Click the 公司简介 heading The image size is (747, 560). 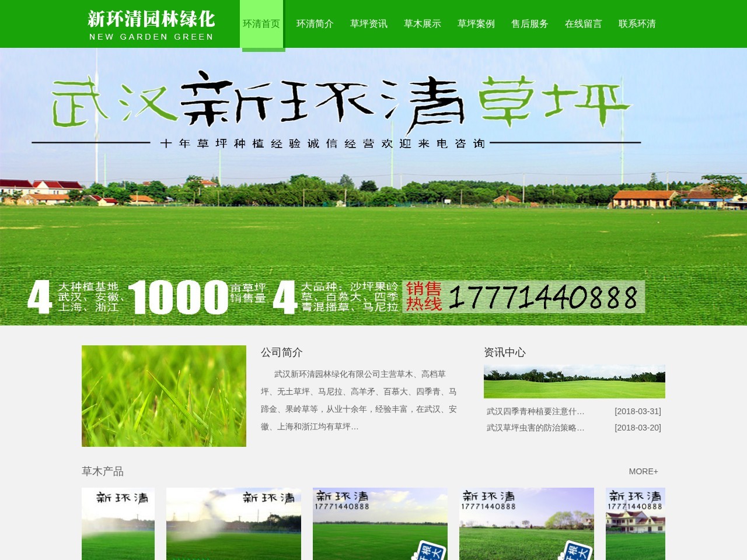pyautogui.click(x=282, y=352)
